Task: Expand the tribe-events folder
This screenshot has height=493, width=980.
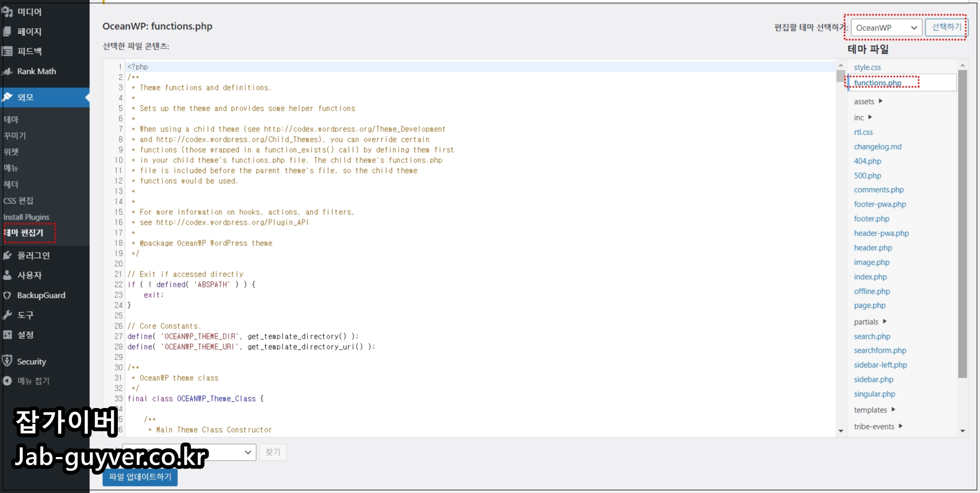Action: tap(878, 426)
